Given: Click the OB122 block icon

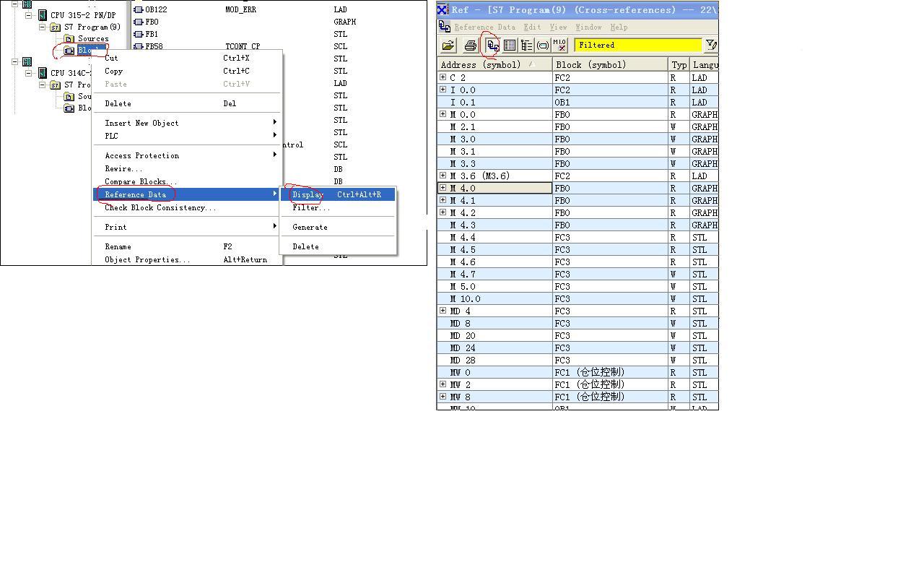Looking at the screenshot, I should pyautogui.click(x=139, y=10).
